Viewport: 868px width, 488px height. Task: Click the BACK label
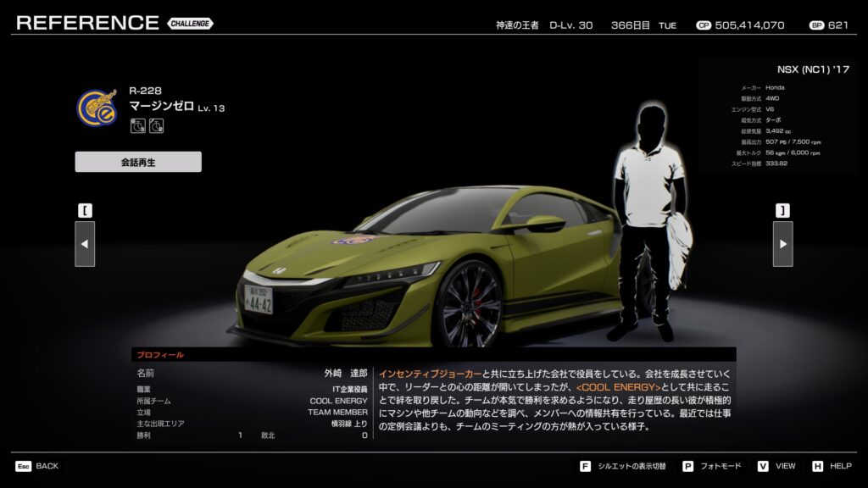[47, 466]
